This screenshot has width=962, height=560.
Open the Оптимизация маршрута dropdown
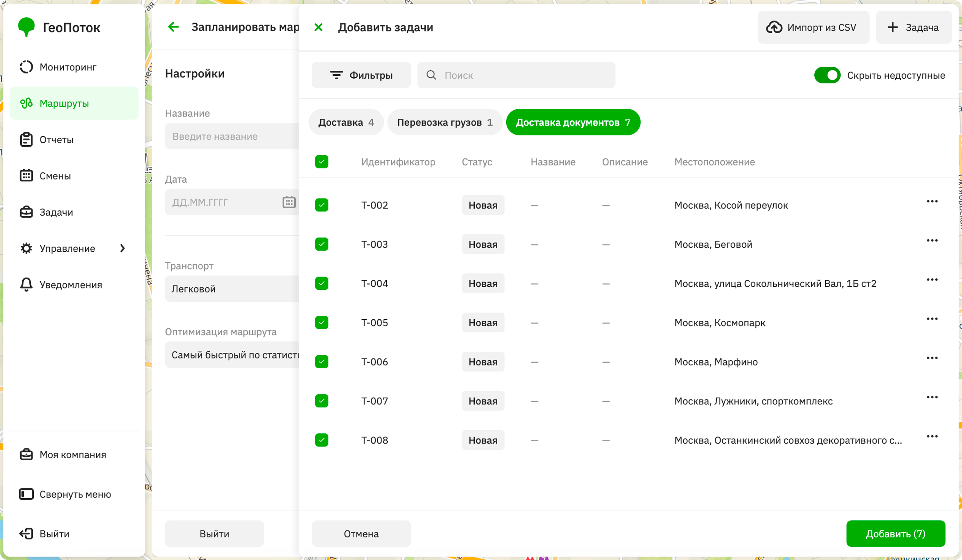click(232, 355)
